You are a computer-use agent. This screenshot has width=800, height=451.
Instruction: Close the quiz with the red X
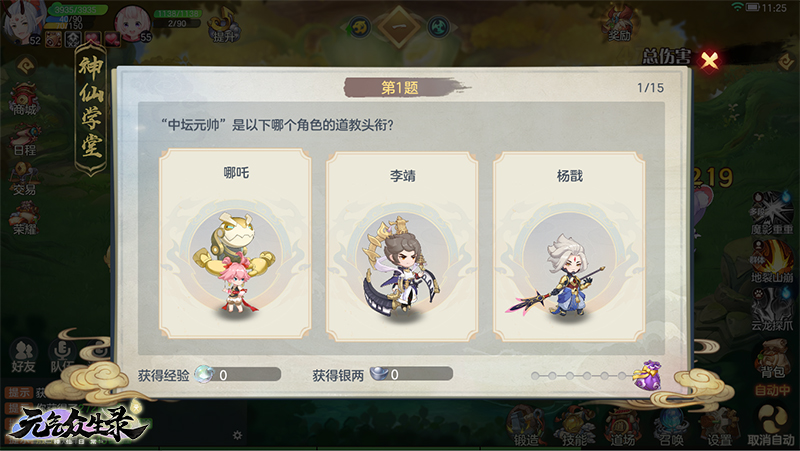coord(709,60)
